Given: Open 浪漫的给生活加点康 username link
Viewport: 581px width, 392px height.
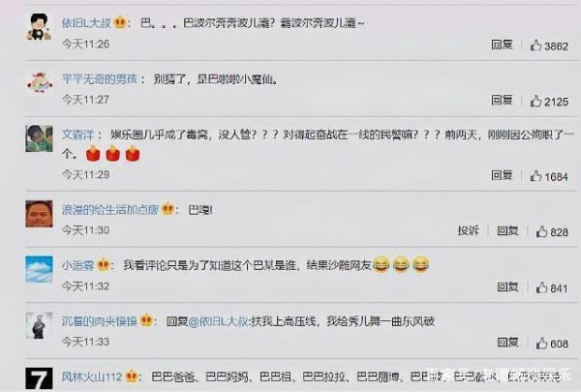Looking at the screenshot, I should point(110,210).
